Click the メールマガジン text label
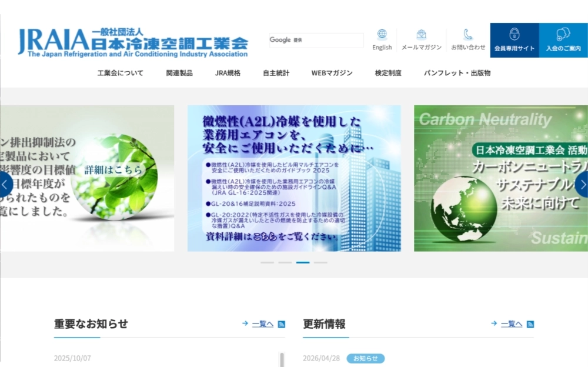Screen dimensions: 588x367 click(421, 47)
